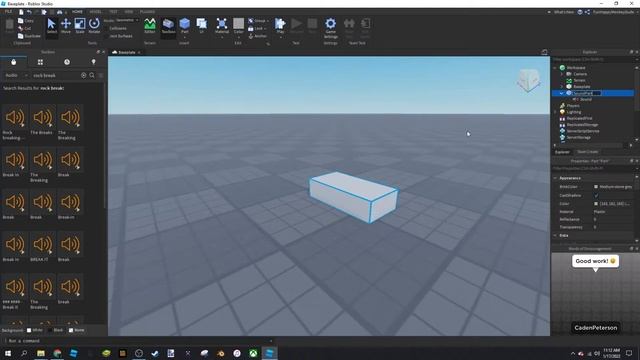
Task: Open the Material picker
Action: pyautogui.click(x=222, y=27)
